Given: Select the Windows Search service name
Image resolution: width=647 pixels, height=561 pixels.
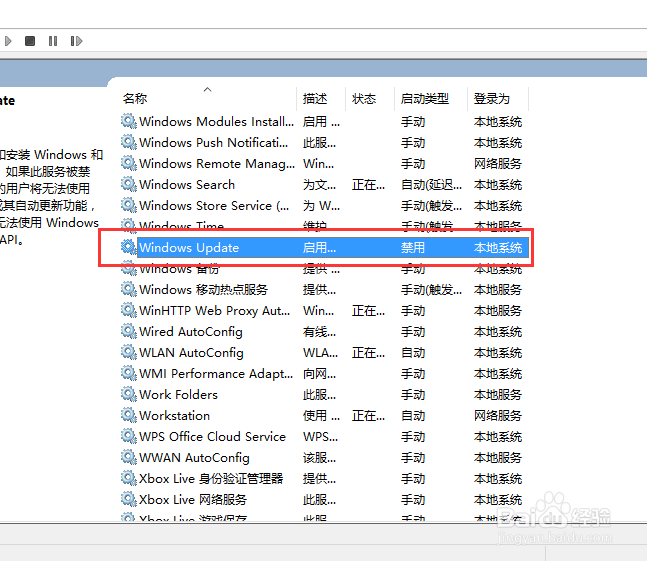Looking at the screenshot, I should click(x=187, y=184).
